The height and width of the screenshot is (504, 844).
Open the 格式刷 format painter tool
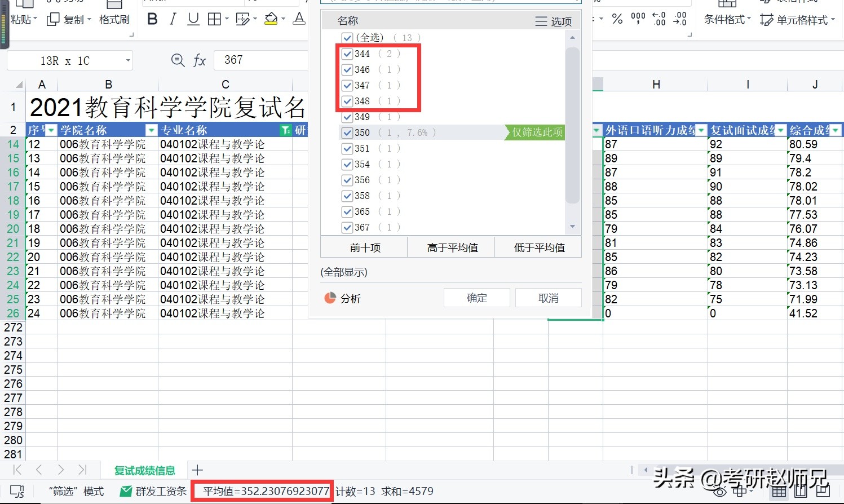[x=114, y=19]
